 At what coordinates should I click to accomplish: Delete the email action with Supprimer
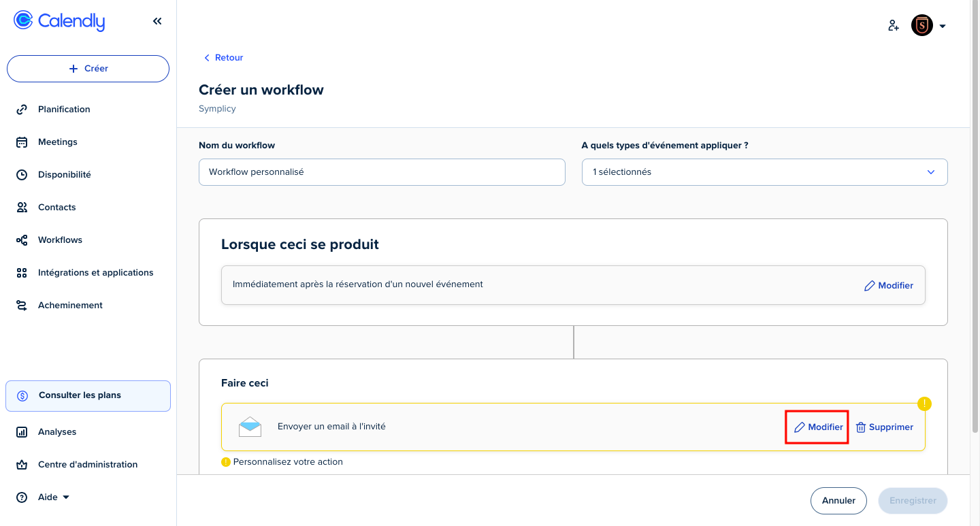[884, 427]
